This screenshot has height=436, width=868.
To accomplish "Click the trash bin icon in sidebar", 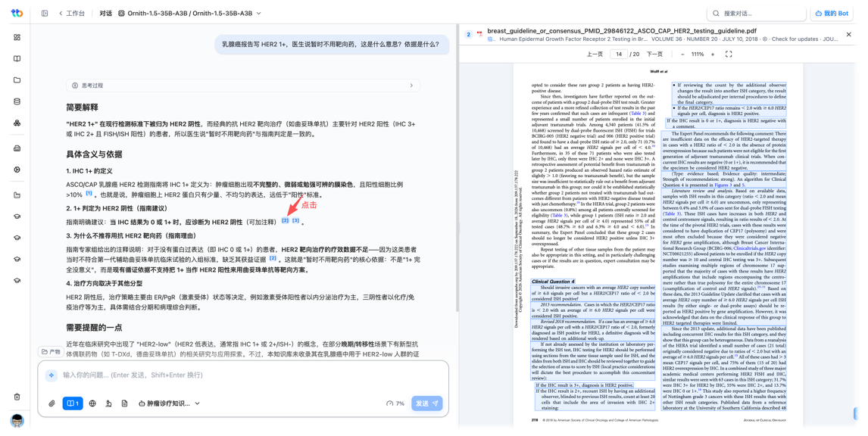I will tap(17, 397).
